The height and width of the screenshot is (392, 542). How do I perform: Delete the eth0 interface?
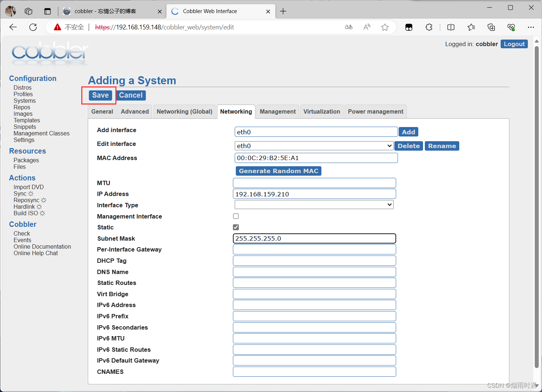click(408, 146)
